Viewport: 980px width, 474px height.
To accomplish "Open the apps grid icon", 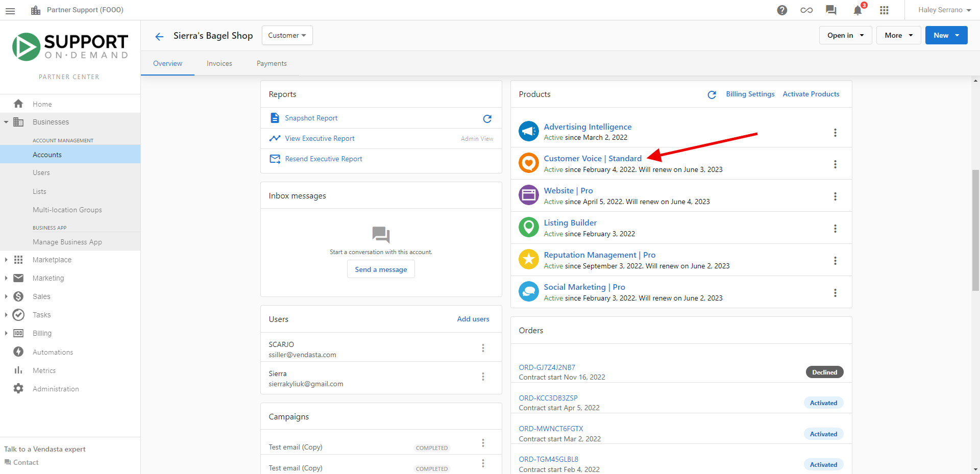I will click(884, 10).
